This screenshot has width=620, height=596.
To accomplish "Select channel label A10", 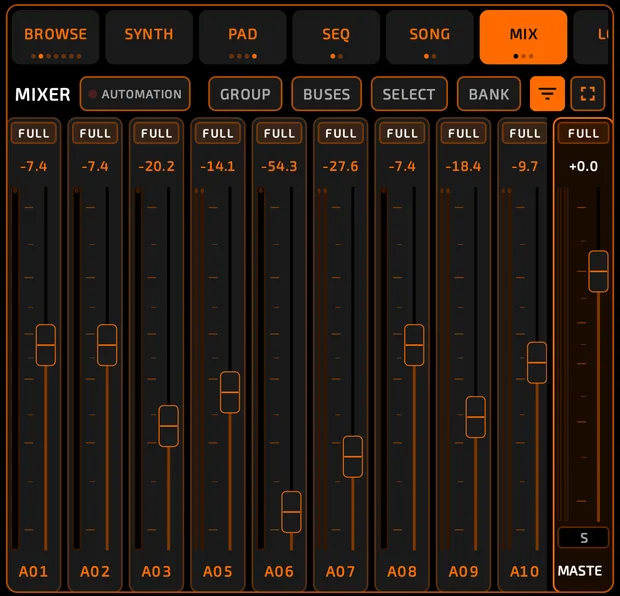I will tap(525, 571).
